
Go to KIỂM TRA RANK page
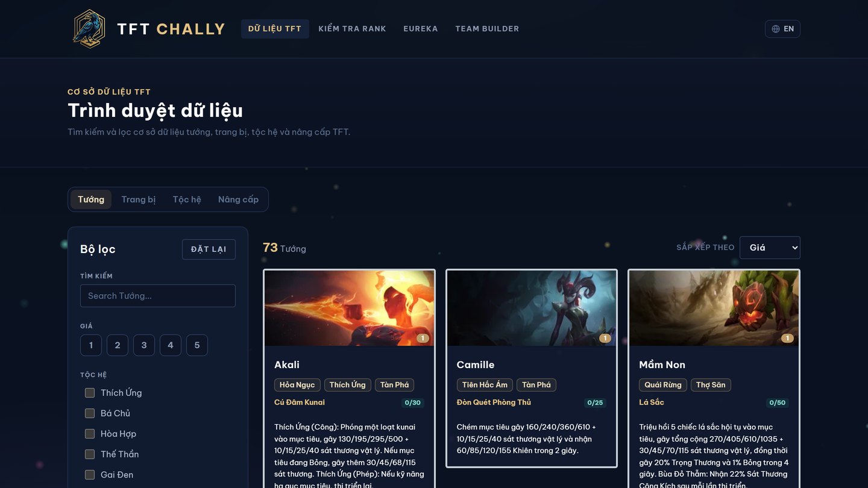[352, 29]
